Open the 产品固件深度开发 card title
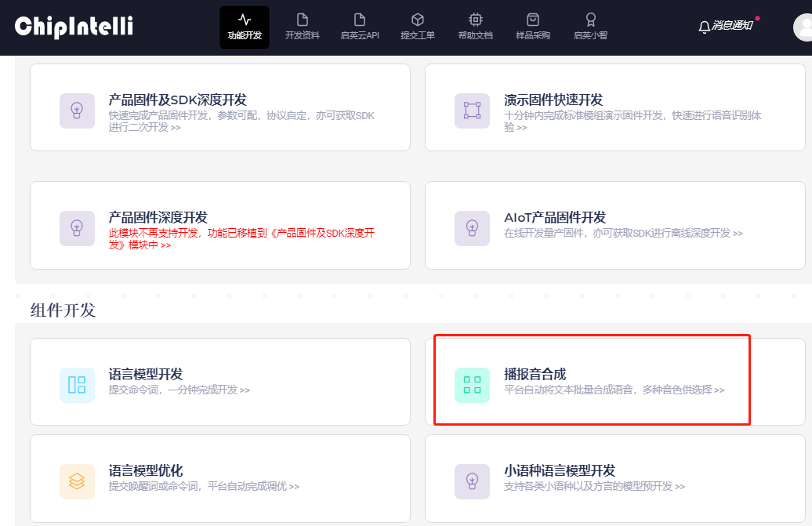Image resolution: width=812 pixels, height=526 pixels. pos(158,218)
